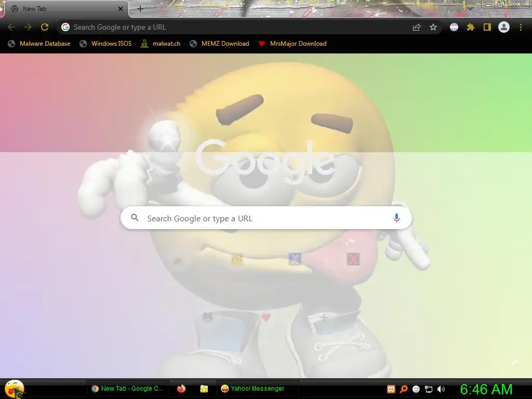
Task: Open the malwat.ch bookmark
Action: point(161,44)
